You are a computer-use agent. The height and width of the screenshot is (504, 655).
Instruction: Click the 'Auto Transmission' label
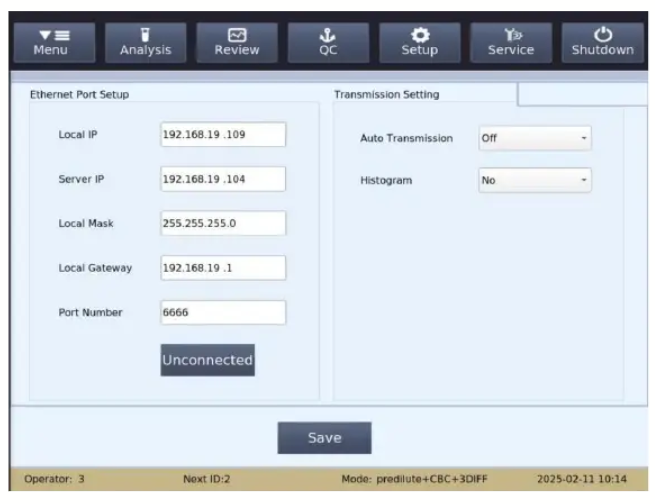click(406, 138)
